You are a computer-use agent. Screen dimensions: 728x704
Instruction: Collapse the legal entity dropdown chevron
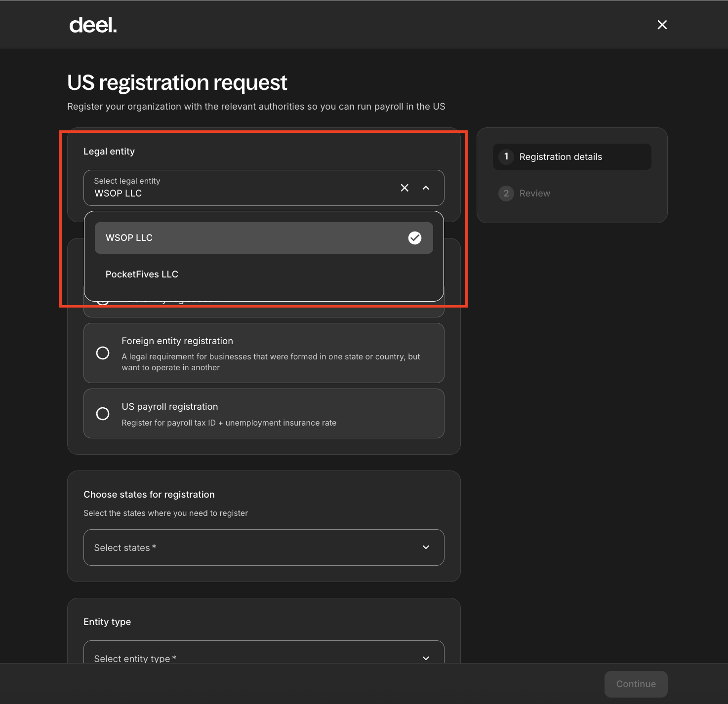[426, 188]
